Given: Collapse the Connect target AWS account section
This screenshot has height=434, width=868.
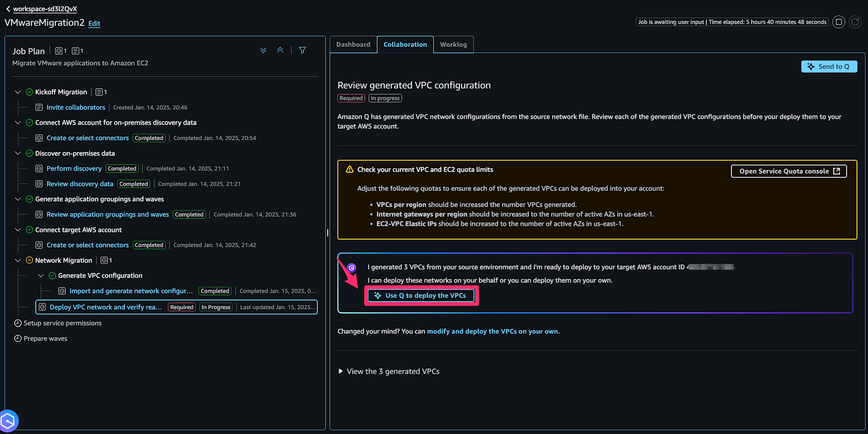Looking at the screenshot, I should tap(18, 230).
